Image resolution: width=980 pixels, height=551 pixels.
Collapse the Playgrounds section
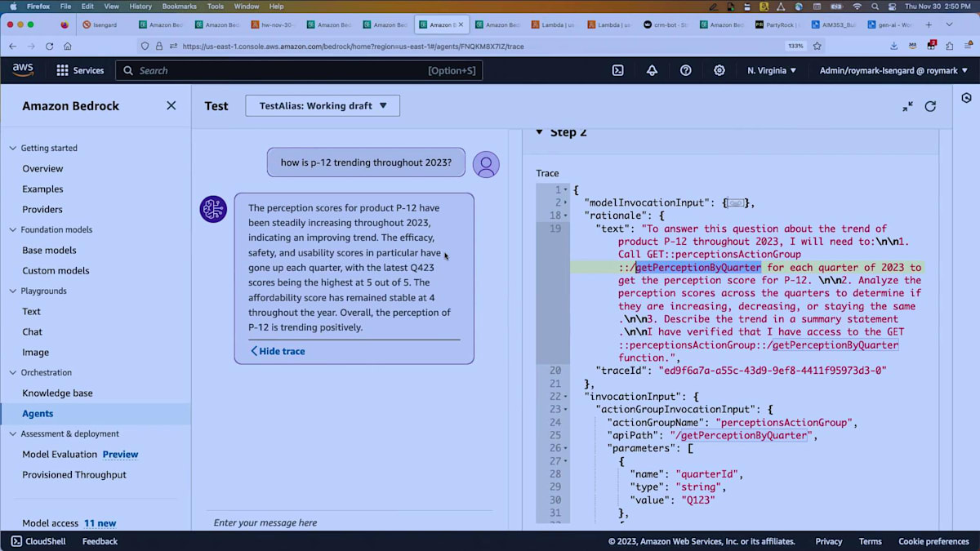[12, 291]
